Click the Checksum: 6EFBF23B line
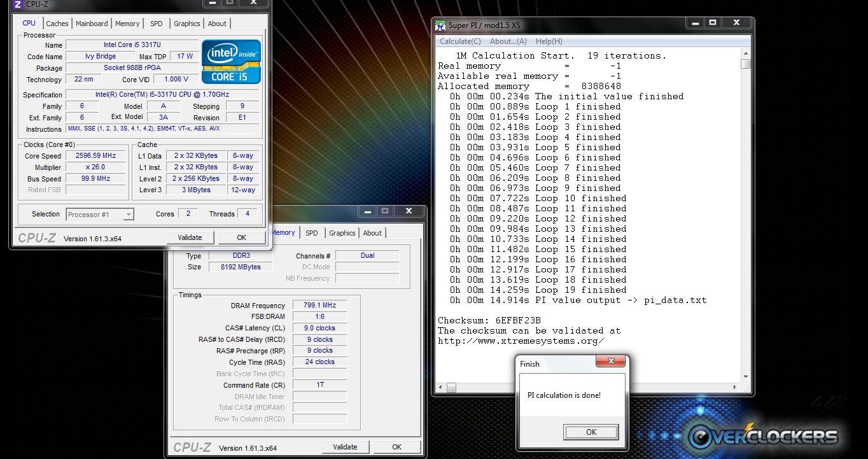The height and width of the screenshot is (459, 868). point(489,320)
